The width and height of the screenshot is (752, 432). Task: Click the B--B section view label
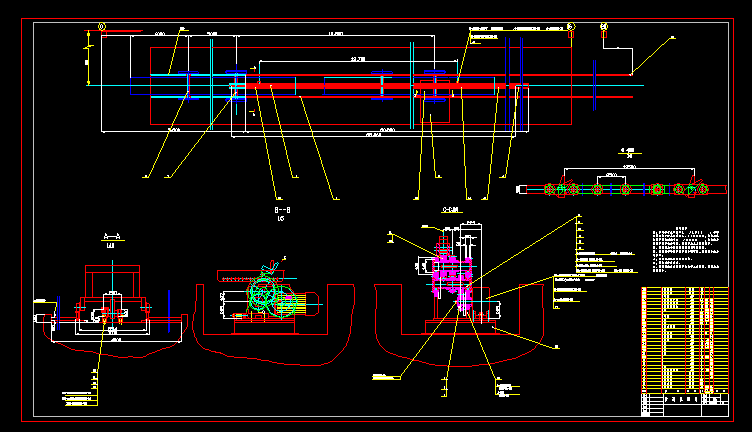click(281, 213)
